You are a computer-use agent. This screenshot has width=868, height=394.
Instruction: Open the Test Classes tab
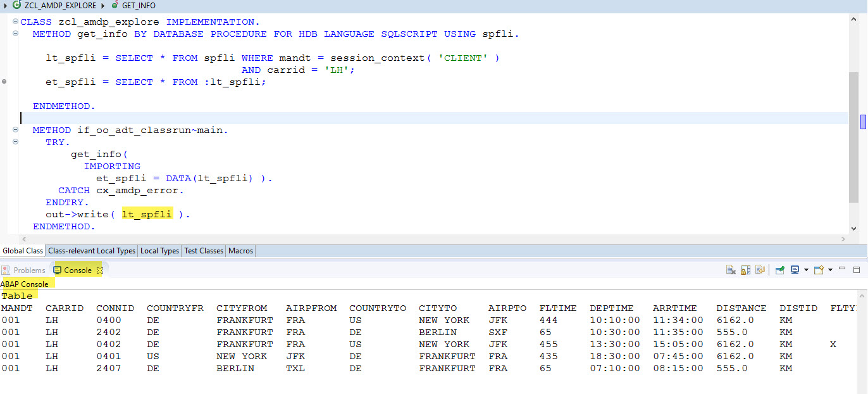203,251
